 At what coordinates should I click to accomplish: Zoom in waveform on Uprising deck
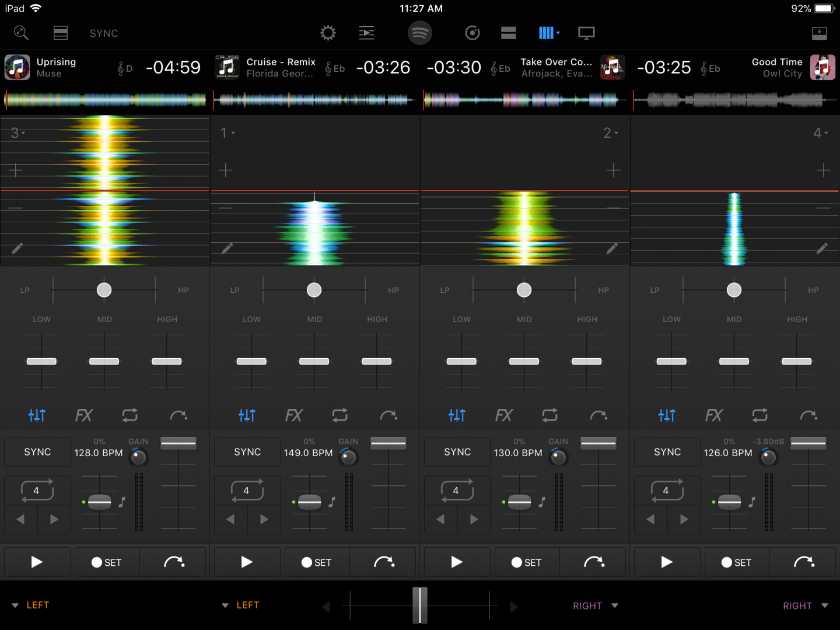tap(16, 170)
